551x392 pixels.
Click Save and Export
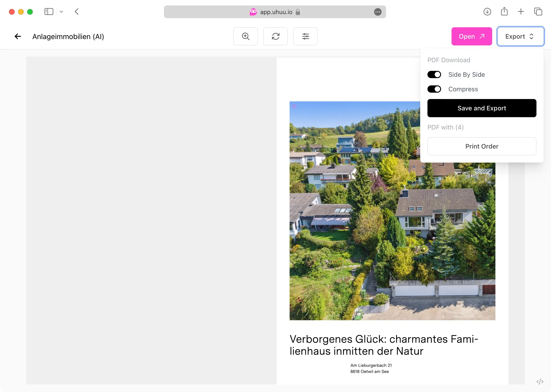click(x=482, y=108)
